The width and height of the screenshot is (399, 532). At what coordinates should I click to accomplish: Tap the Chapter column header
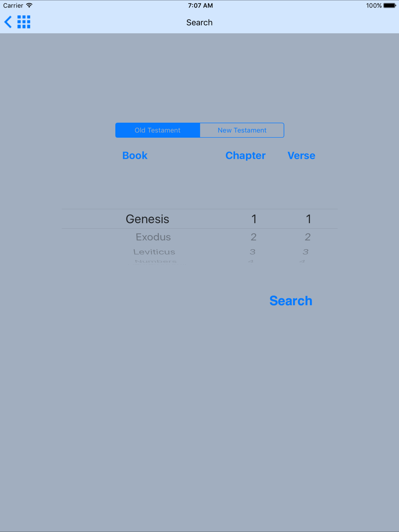click(x=245, y=156)
